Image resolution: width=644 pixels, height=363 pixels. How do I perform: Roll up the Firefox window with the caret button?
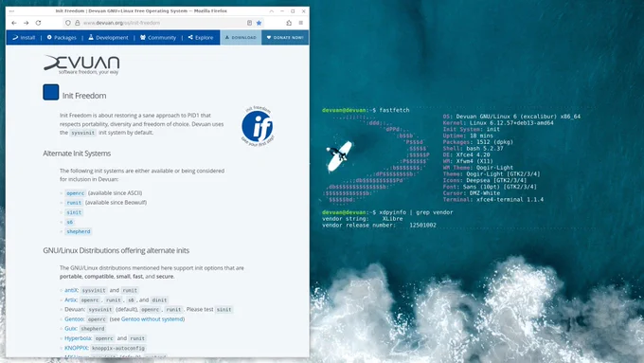point(272,11)
